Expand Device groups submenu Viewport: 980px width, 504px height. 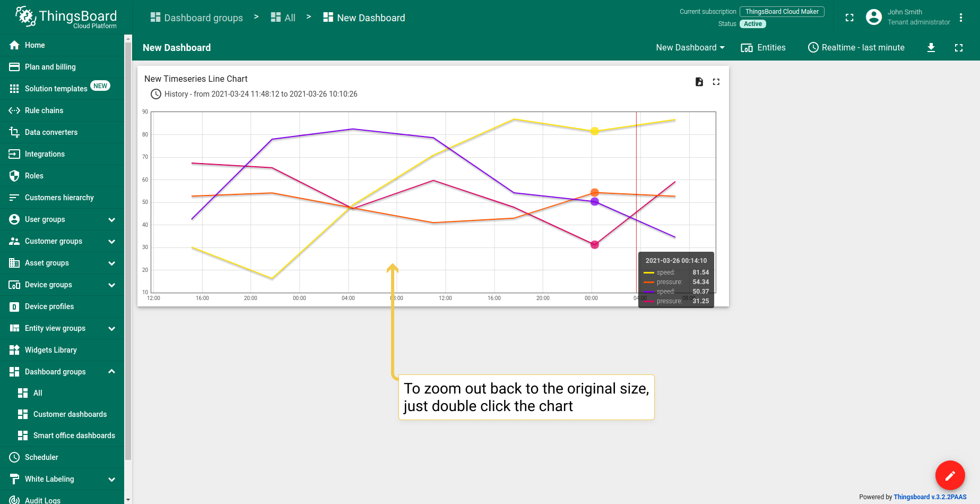pyautogui.click(x=111, y=285)
